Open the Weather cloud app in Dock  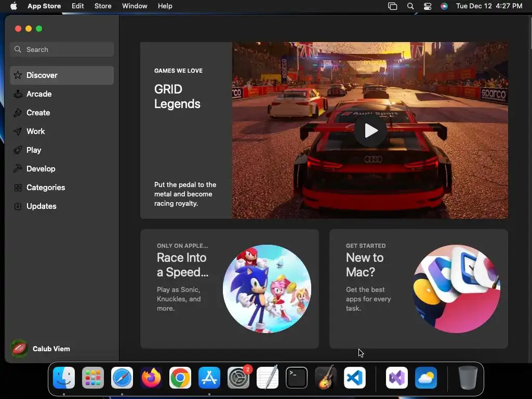[x=426, y=377]
